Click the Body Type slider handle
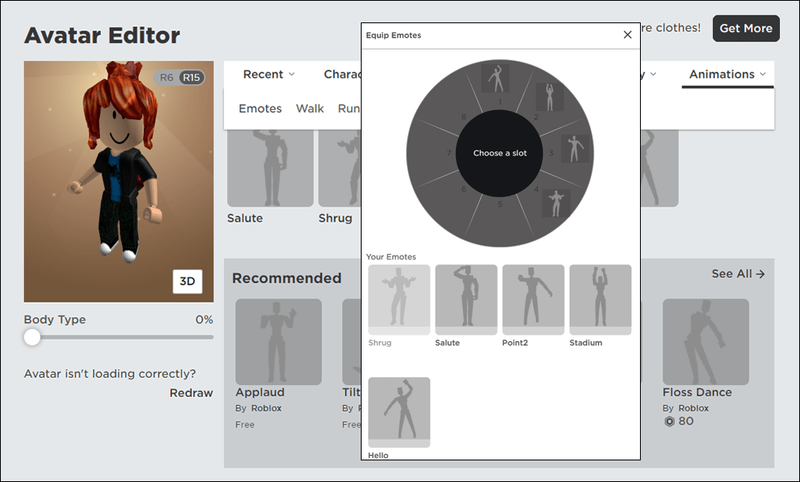Image resolution: width=800 pixels, height=482 pixels. (32, 337)
